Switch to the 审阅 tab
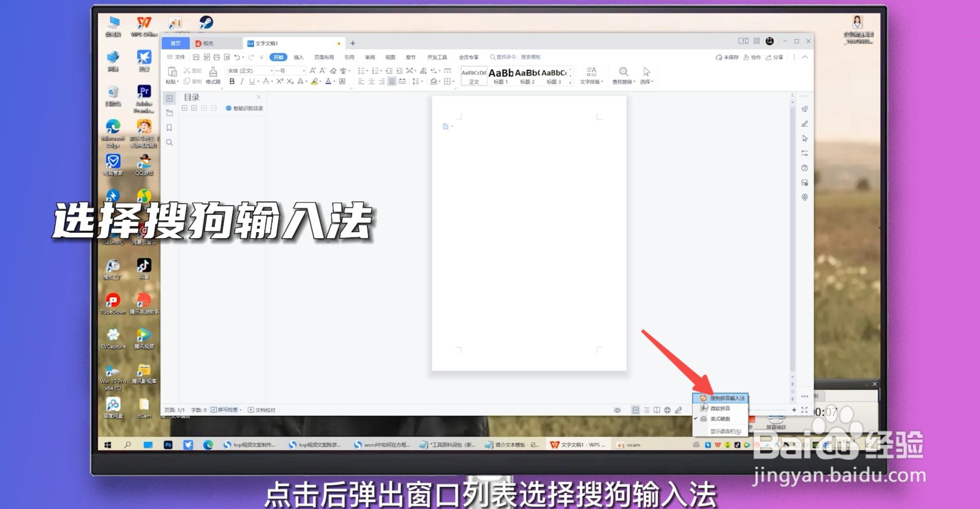Viewport: 980px width, 509px height. point(370,57)
